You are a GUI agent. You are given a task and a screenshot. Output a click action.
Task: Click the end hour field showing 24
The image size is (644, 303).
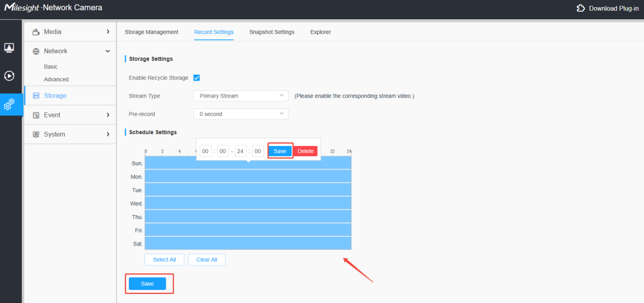click(241, 151)
